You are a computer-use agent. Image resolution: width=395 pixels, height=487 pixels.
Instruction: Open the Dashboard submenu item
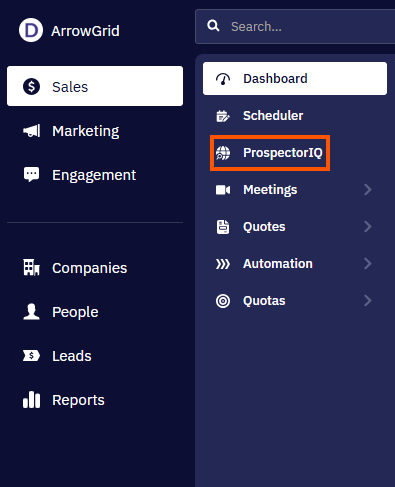pyautogui.click(x=295, y=79)
